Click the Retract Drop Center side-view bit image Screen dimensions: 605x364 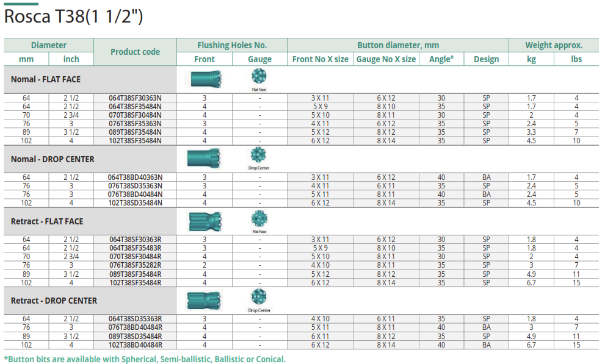(204, 301)
